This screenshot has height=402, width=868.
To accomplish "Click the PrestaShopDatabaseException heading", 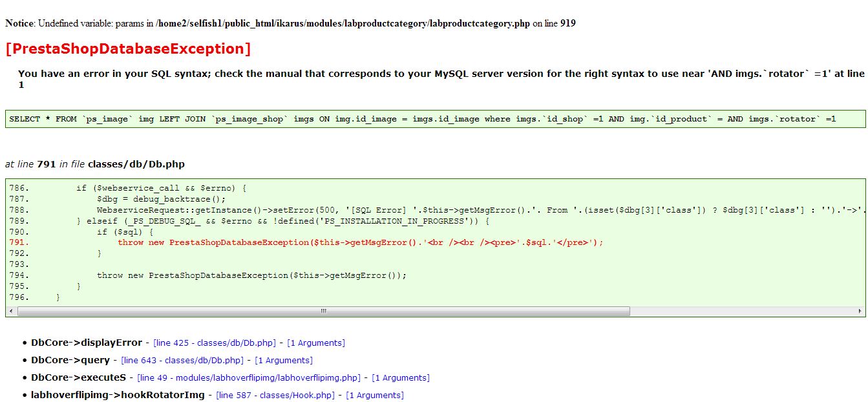I will tap(128, 49).
